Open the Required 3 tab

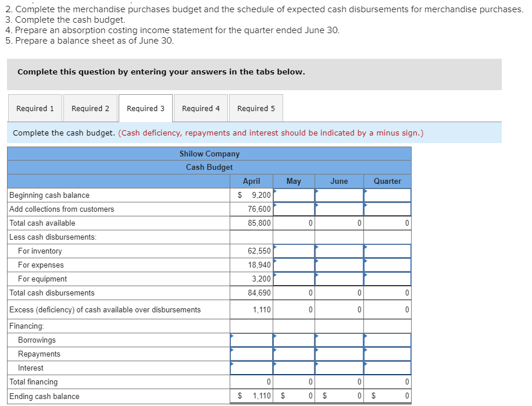[x=145, y=108]
